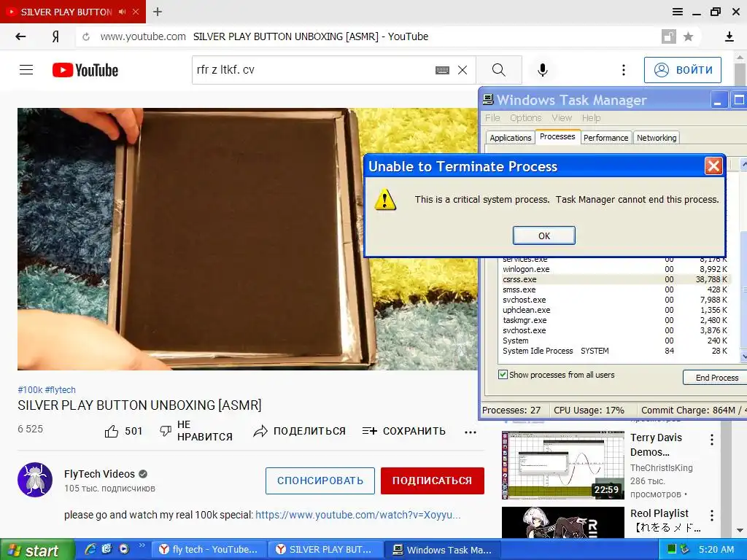Go back with the browser arrow
Screen dimensions: 747x560
click(x=20, y=36)
